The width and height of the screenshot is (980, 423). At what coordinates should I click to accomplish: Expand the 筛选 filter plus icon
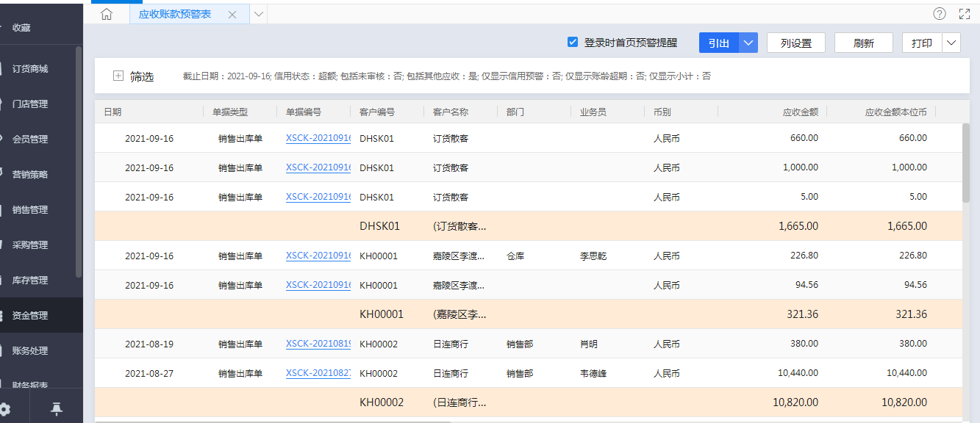pos(118,76)
